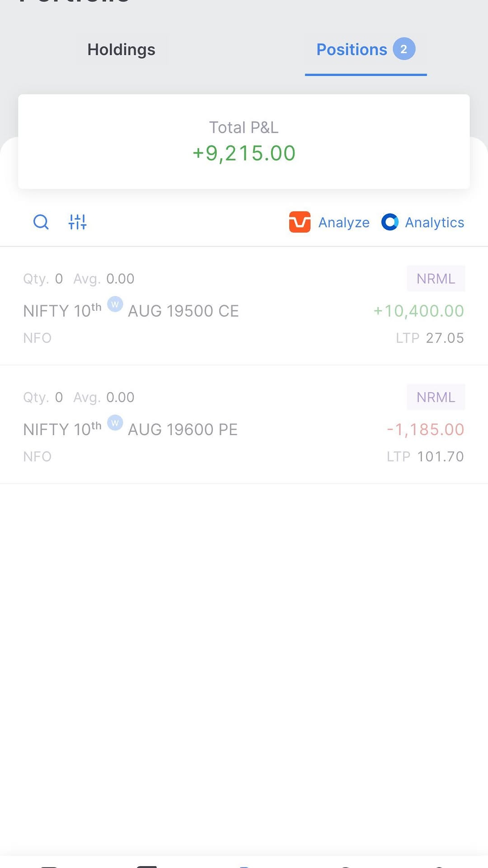The width and height of the screenshot is (488, 868).
Task: Open the Analyze link text
Action: (x=344, y=222)
